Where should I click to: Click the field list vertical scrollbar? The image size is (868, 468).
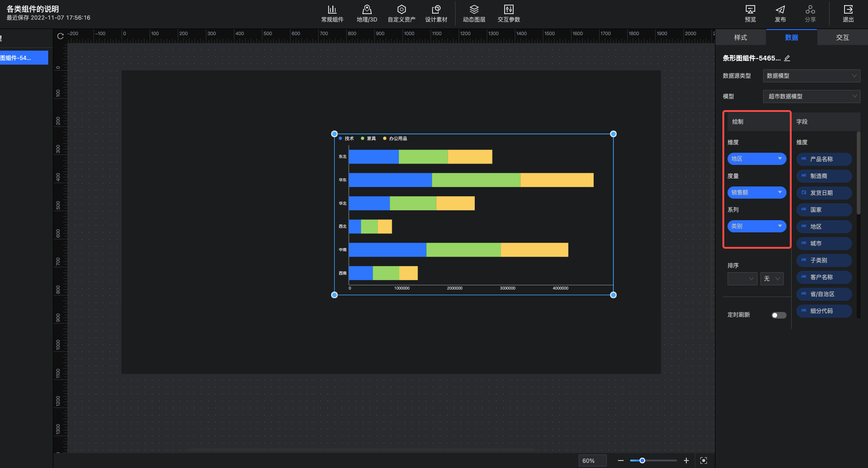click(858, 173)
